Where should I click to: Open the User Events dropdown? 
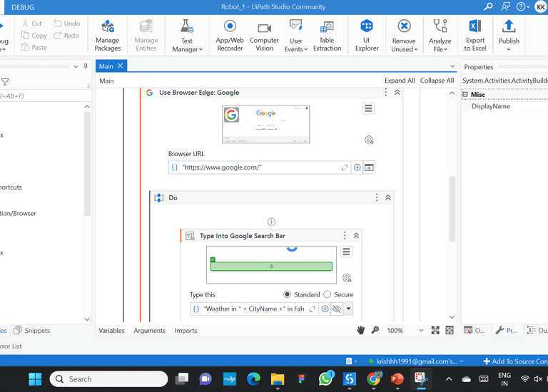click(295, 36)
